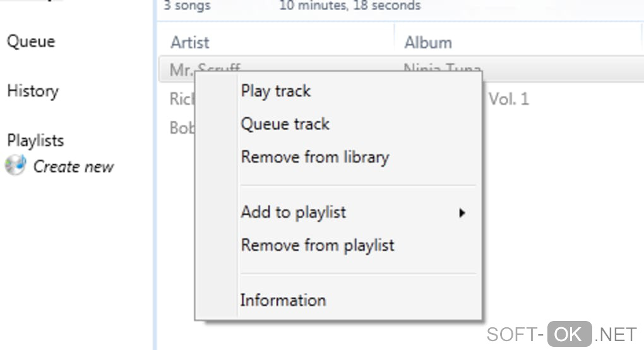644x350 pixels.
Task: Select the track row starting with Bob
Action: tap(181, 128)
